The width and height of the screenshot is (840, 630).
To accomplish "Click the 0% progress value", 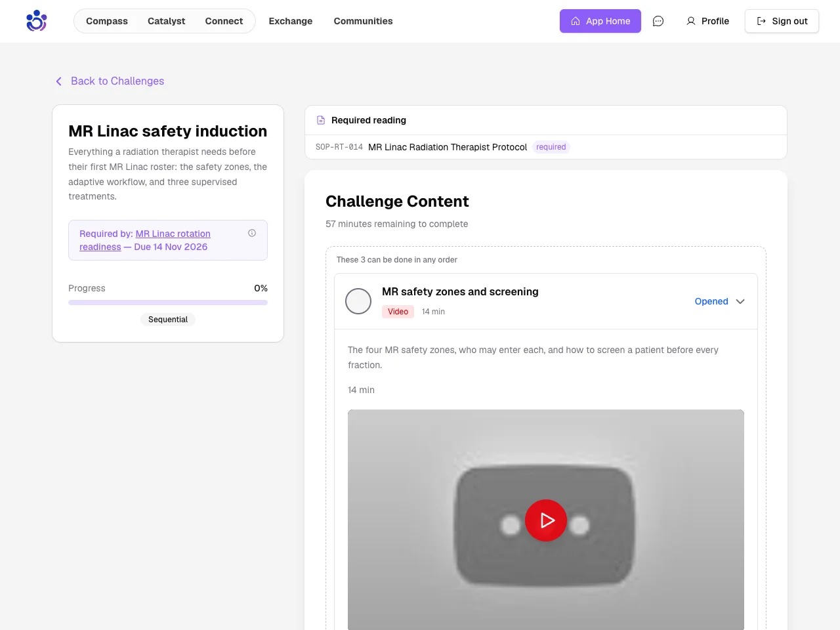I will pos(261,288).
